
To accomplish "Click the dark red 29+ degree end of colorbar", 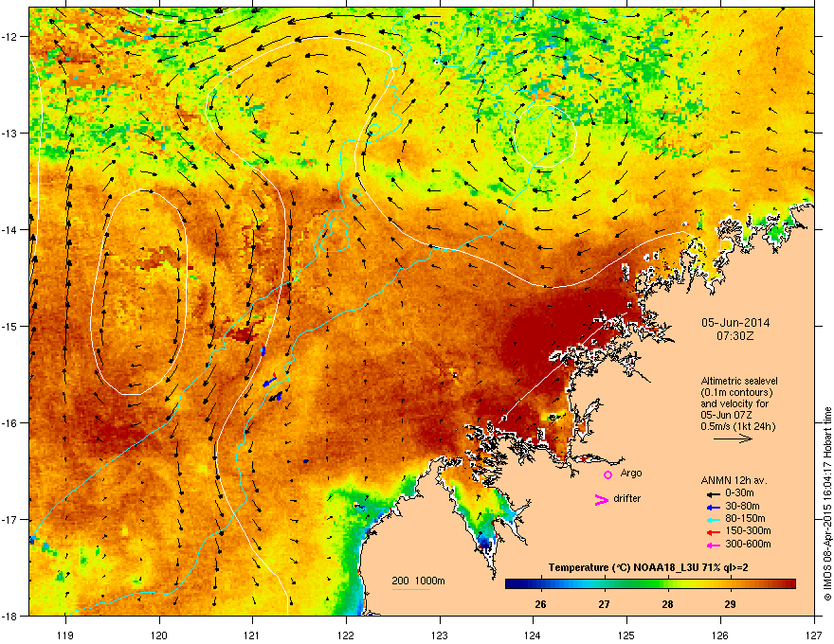I will point(788,584).
